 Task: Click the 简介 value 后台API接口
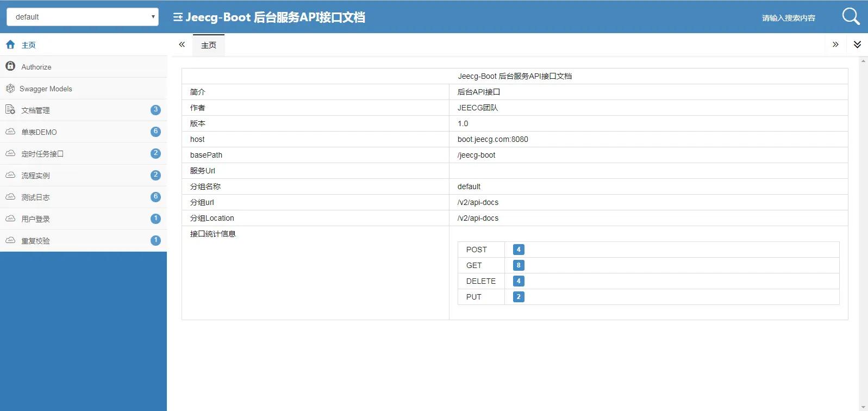pos(479,92)
